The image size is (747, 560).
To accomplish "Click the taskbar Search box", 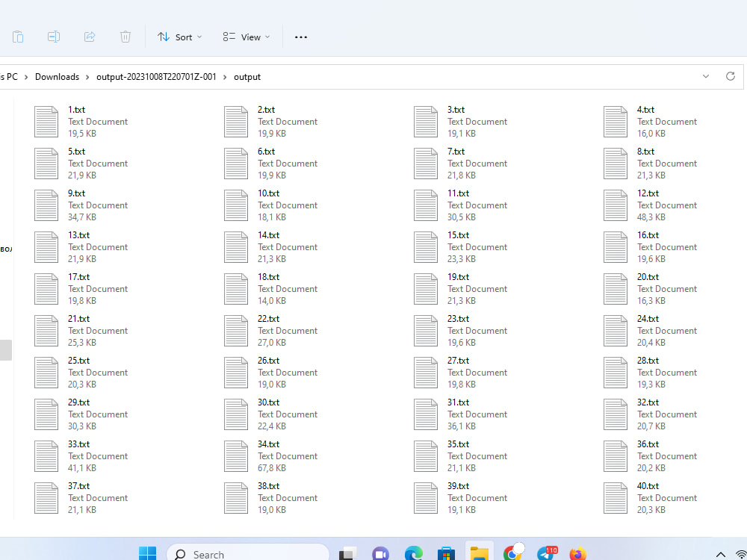I will pyautogui.click(x=248, y=553).
